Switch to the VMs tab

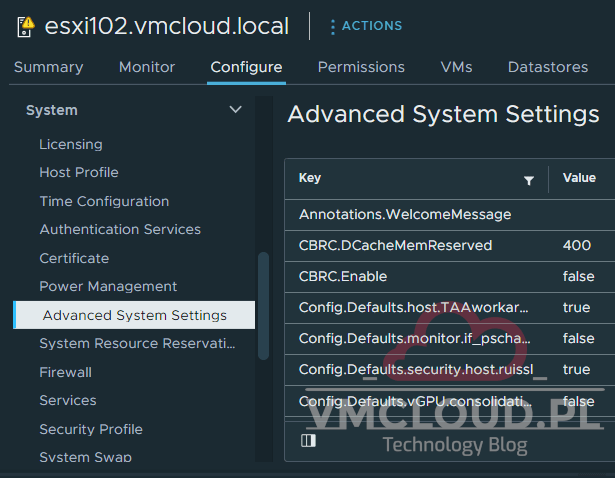tap(456, 67)
